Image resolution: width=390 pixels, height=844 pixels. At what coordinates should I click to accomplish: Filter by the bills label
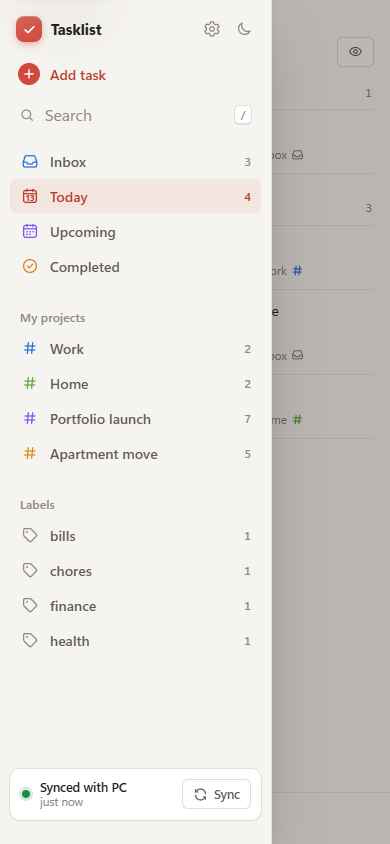coord(136,536)
